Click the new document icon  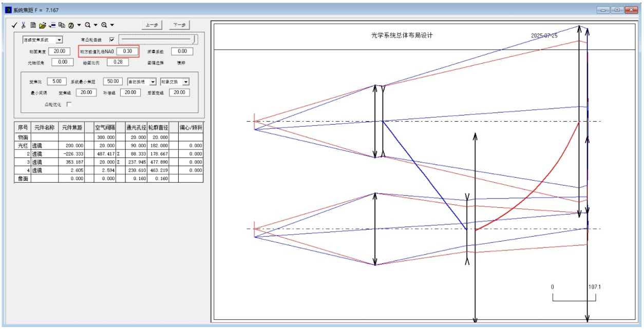tap(33, 25)
